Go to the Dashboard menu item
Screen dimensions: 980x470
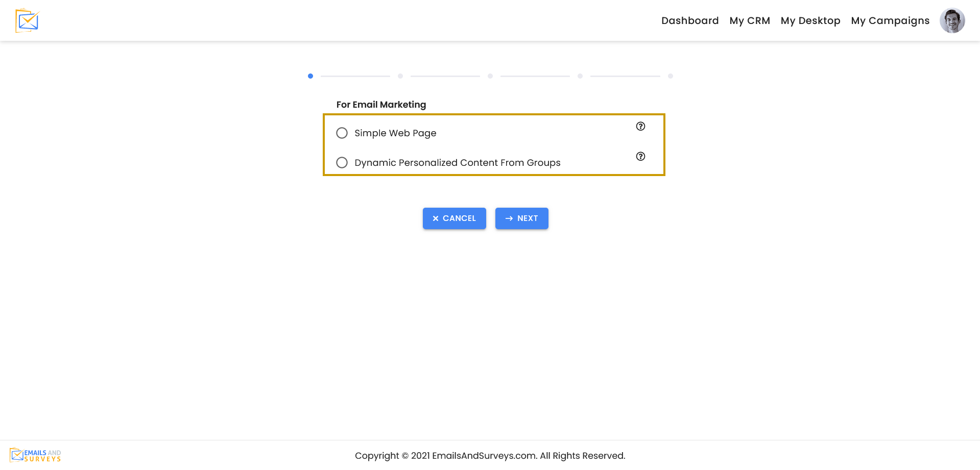tap(689, 20)
